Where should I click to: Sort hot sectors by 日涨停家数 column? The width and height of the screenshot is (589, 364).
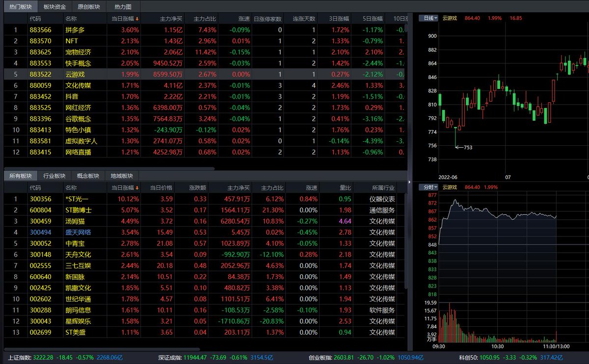click(x=268, y=19)
